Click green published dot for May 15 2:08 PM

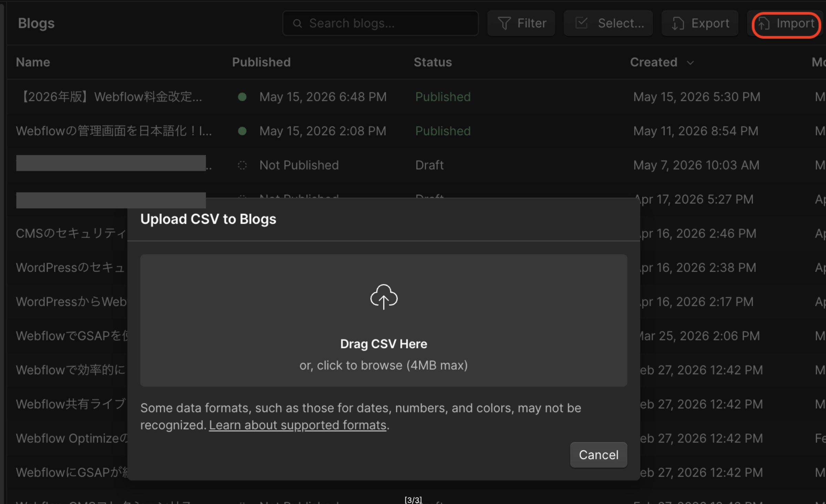click(242, 131)
